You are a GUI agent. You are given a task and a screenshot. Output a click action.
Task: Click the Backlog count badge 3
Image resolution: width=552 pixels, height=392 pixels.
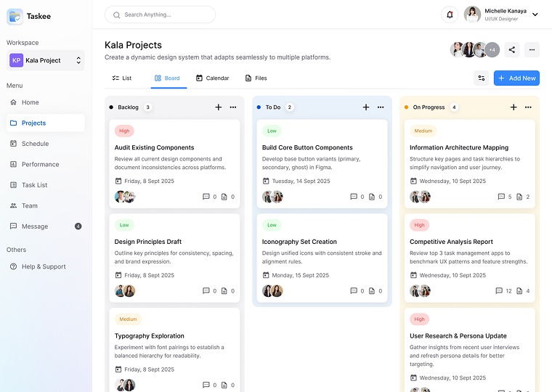click(148, 107)
